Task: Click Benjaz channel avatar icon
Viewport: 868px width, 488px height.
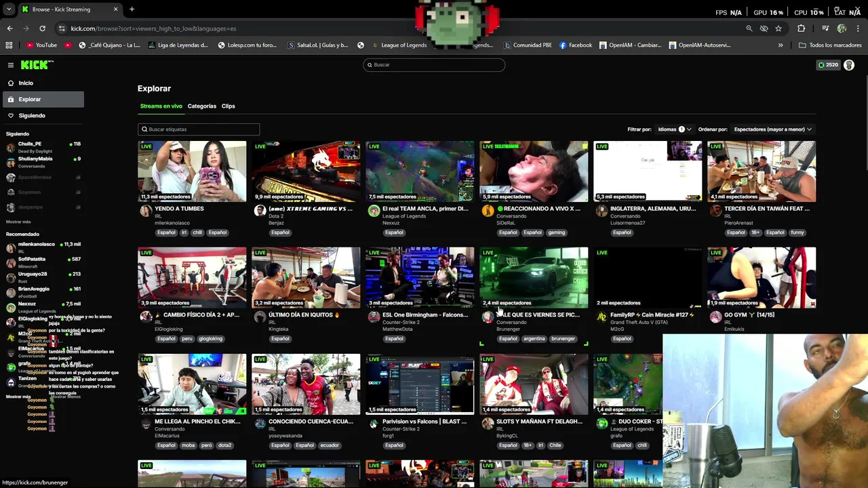Action: click(260, 211)
